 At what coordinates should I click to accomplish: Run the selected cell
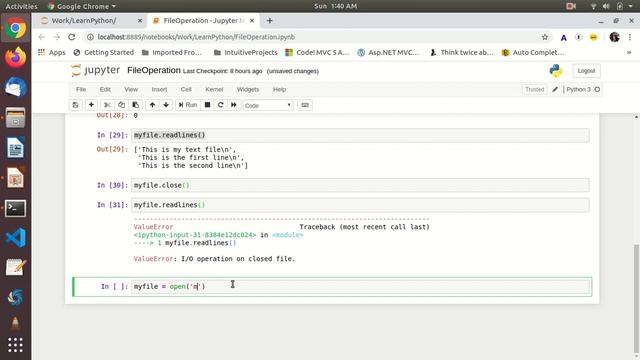point(188,105)
